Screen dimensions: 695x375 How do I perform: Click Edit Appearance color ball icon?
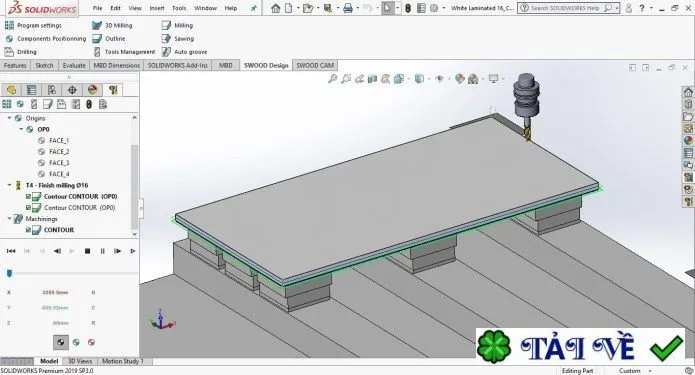(x=460, y=79)
